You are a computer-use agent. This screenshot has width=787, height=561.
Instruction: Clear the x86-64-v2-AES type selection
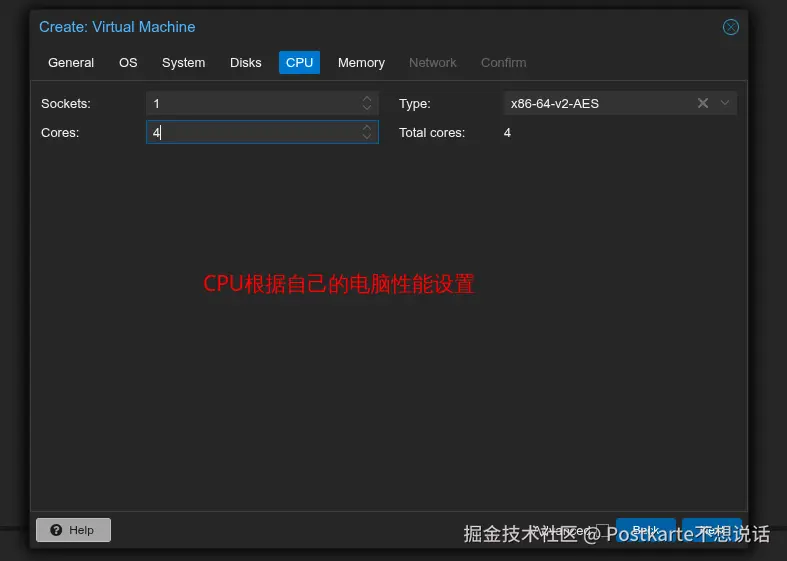(703, 103)
